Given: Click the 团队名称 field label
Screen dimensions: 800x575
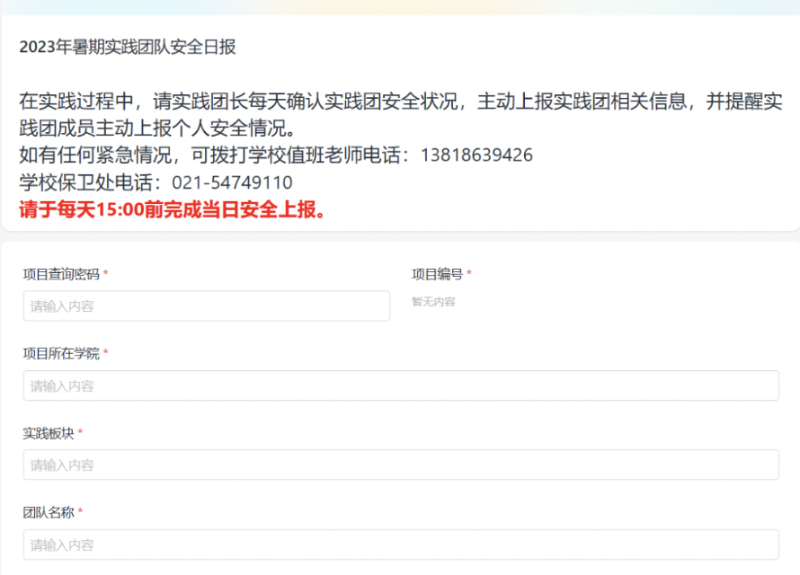Looking at the screenshot, I should point(48,513).
